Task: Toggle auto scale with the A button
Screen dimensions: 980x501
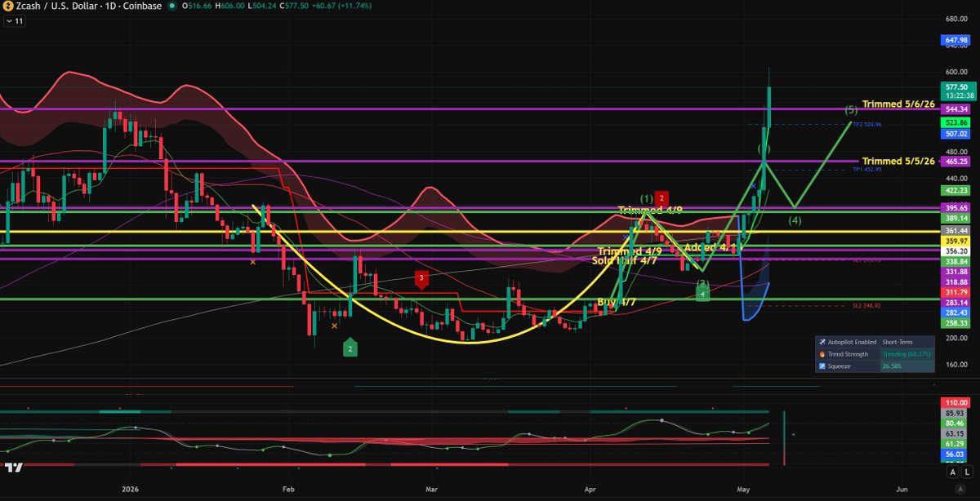Action: coord(953,472)
